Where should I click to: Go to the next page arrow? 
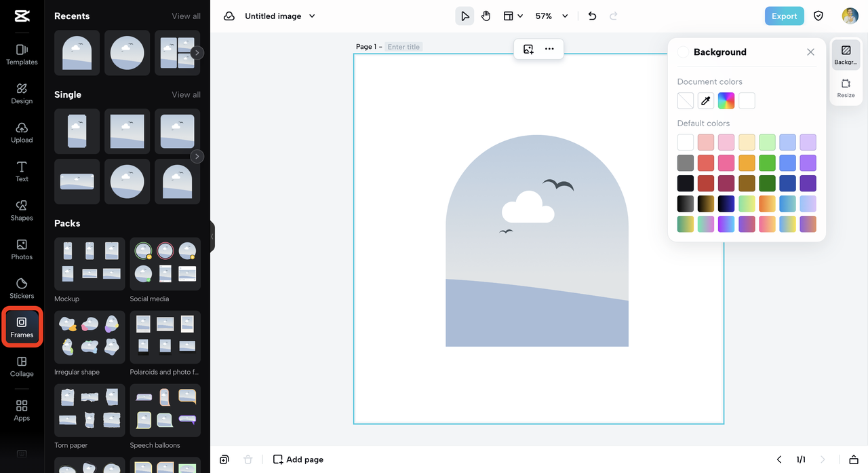pyautogui.click(x=823, y=459)
